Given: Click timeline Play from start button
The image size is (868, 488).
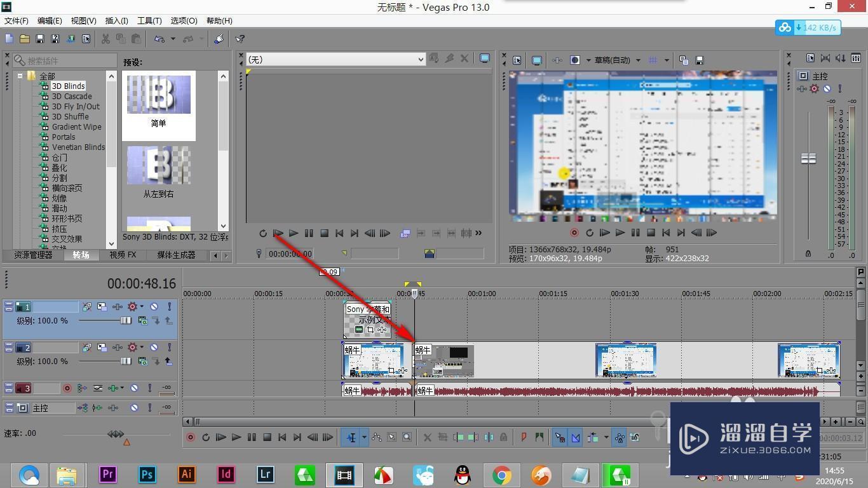Looking at the screenshot, I should [x=221, y=437].
